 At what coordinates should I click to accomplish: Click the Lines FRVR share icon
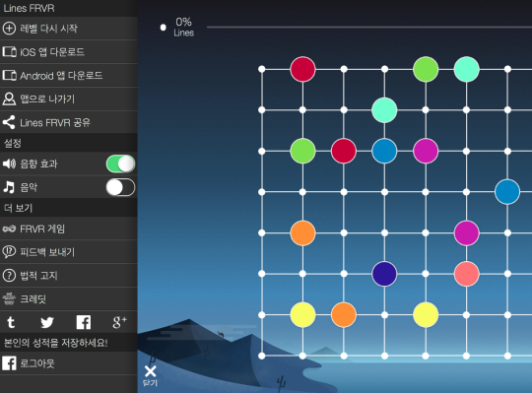pos(9,122)
